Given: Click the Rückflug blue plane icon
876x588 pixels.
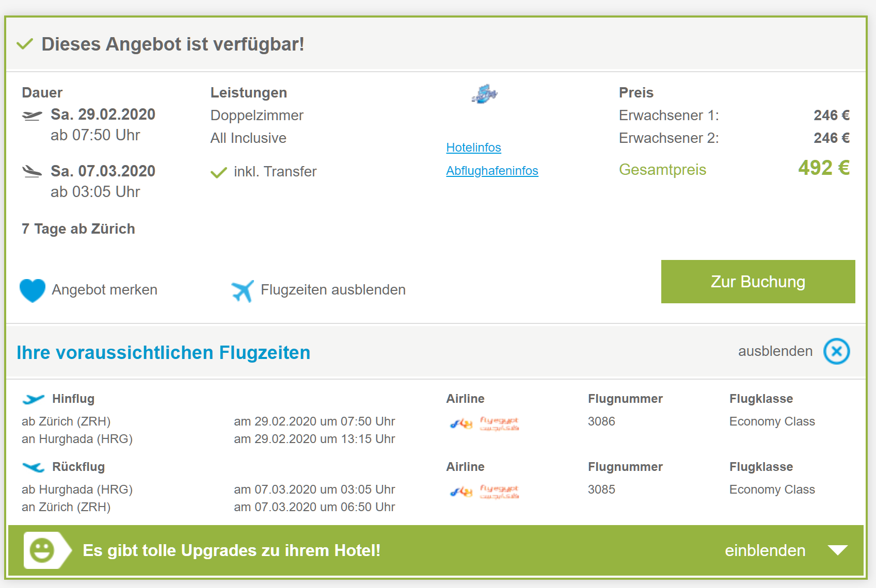Looking at the screenshot, I should 34,467.
